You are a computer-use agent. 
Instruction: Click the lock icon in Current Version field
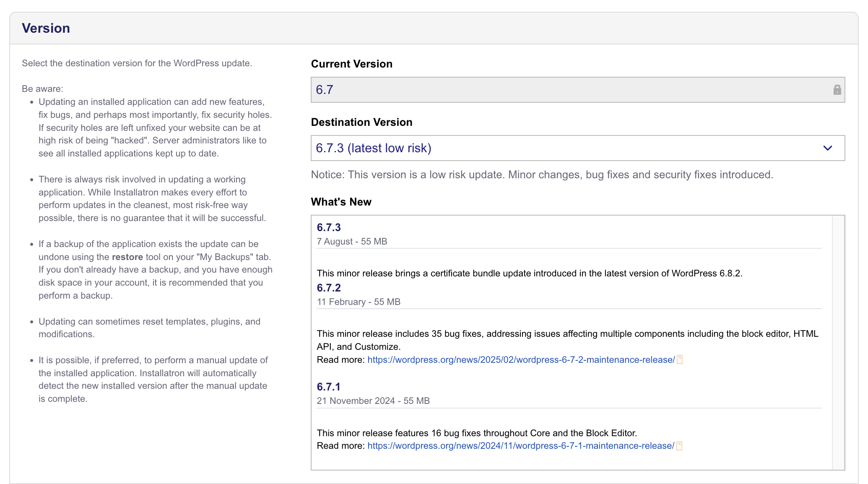pyautogui.click(x=837, y=89)
